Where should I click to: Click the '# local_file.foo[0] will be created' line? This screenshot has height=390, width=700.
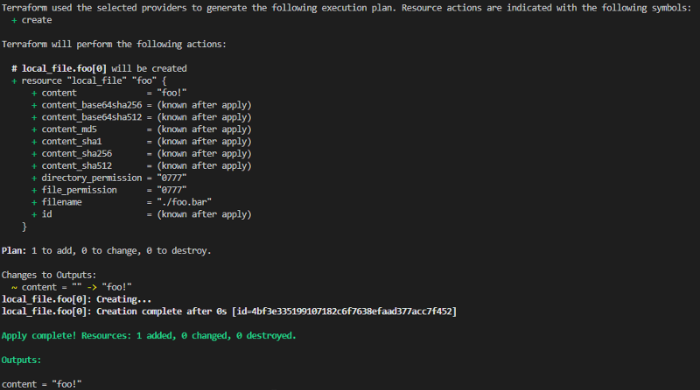pyautogui.click(x=99, y=68)
